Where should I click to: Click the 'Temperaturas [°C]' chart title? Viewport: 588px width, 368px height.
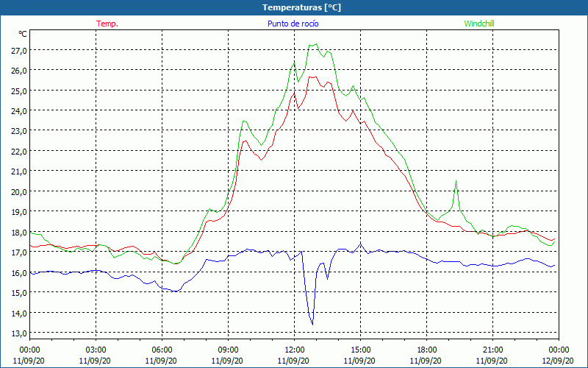[x=301, y=7]
